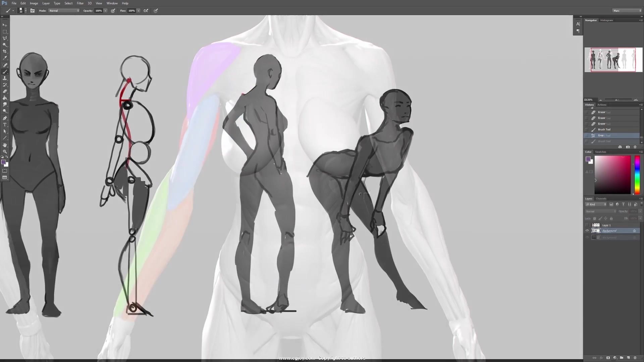Select the Polygonal Lasso tool
This screenshot has height=362, width=644.
(x=5, y=38)
